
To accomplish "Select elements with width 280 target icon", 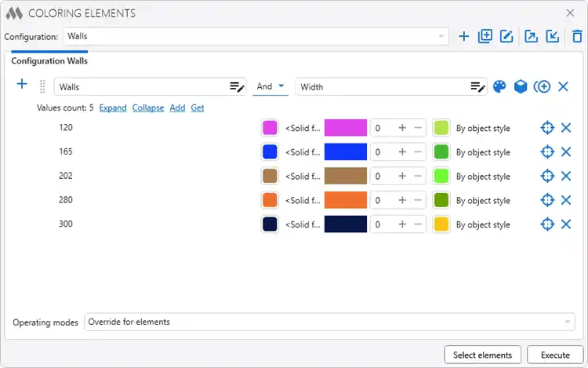I will [x=547, y=200].
